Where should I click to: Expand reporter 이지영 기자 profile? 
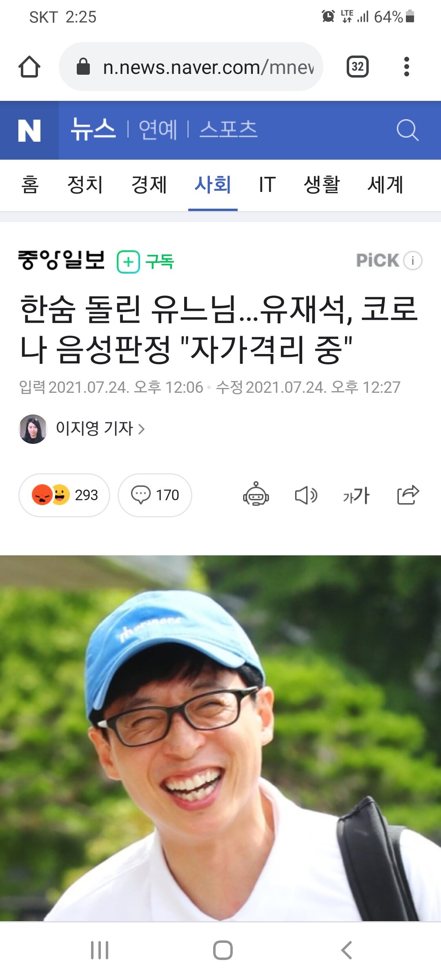pos(82,429)
